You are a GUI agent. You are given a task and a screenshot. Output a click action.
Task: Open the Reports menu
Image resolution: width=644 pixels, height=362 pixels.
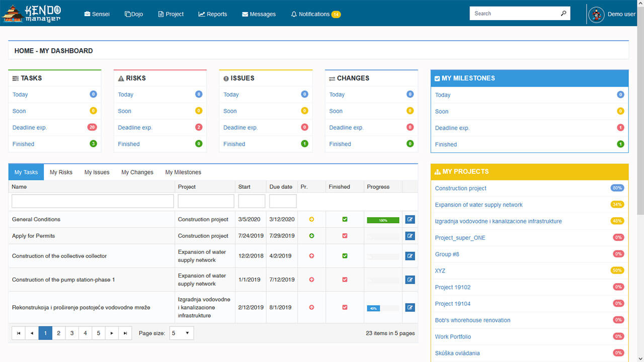pyautogui.click(x=213, y=14)
